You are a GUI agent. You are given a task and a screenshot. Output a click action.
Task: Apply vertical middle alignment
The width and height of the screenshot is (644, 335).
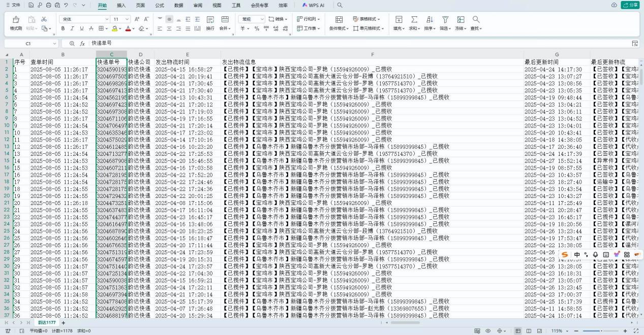click(169, 19)
